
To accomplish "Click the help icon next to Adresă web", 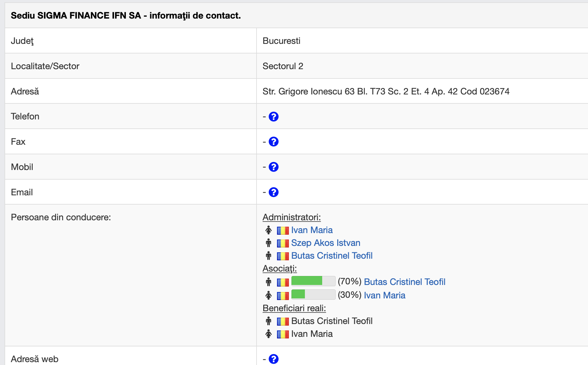I will point(274,359).
